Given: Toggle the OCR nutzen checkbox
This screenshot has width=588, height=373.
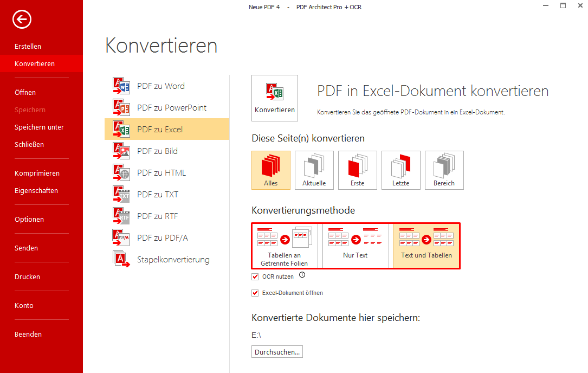Looking at the screenshot, I should point(255,276).
